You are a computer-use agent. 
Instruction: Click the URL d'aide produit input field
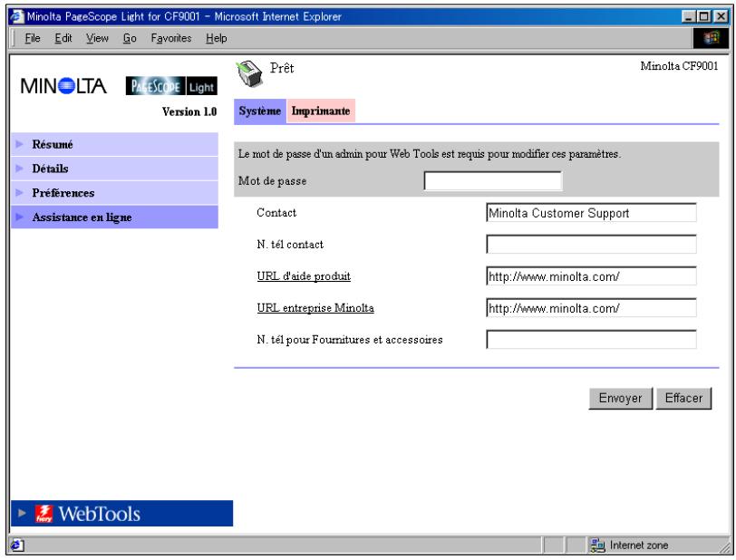[x=591, y=276]
